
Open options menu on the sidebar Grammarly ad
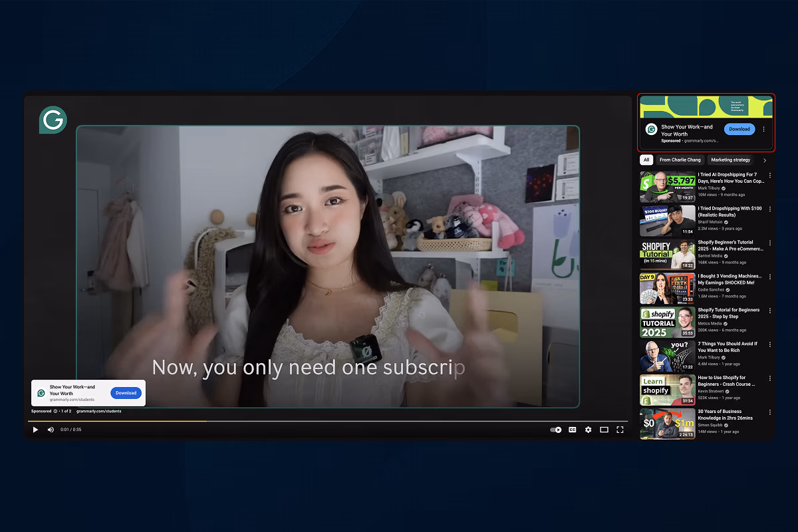(x=763, y=129)
